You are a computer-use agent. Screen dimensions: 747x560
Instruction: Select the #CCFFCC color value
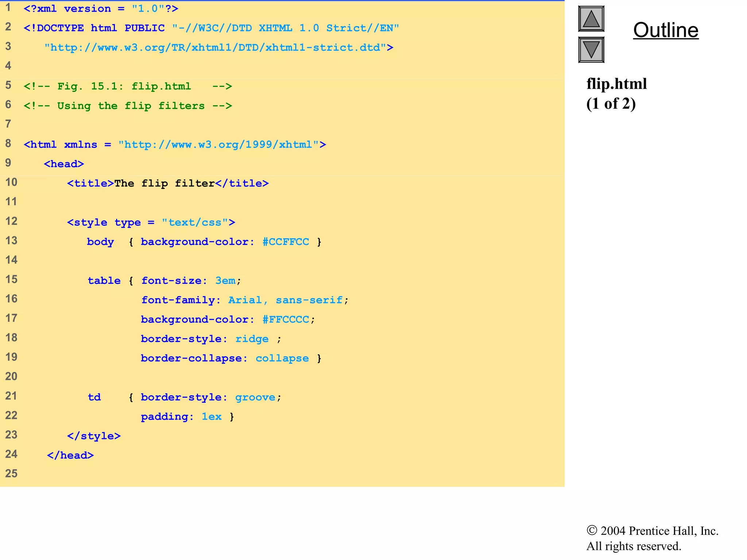(x=286, y=242)
